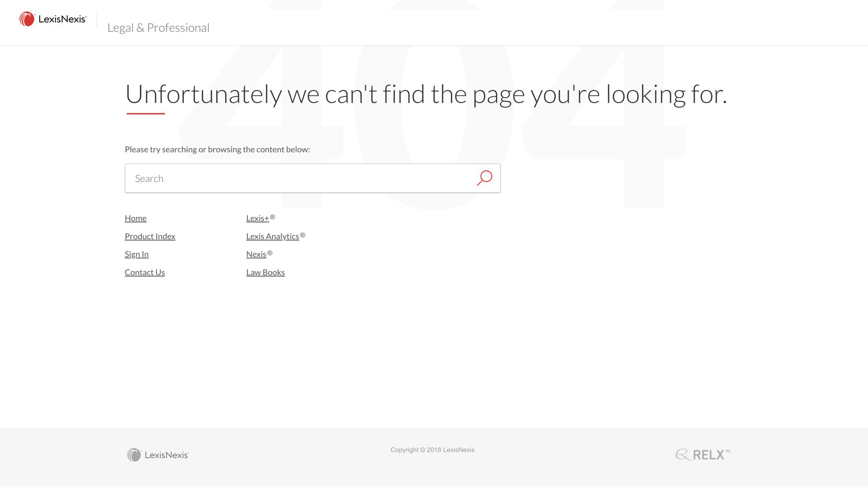Click the copyright notice text

tap(432, 450)
